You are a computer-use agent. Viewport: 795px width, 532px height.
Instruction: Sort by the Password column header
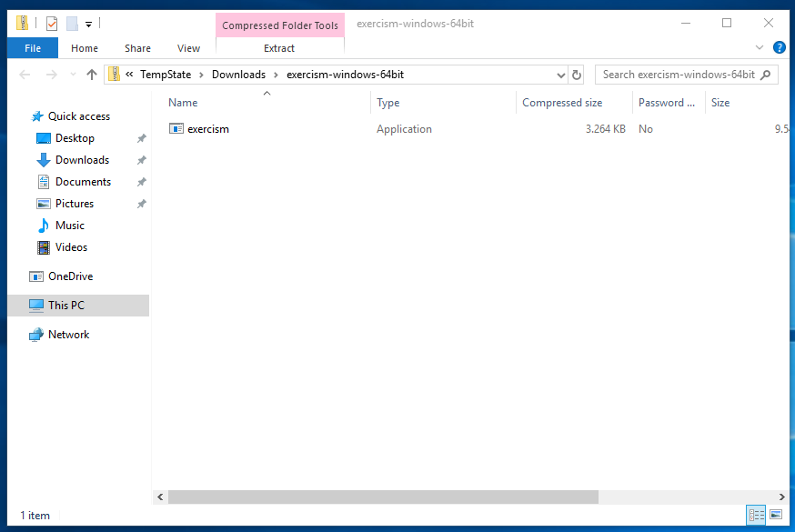(x=669, y=103)
